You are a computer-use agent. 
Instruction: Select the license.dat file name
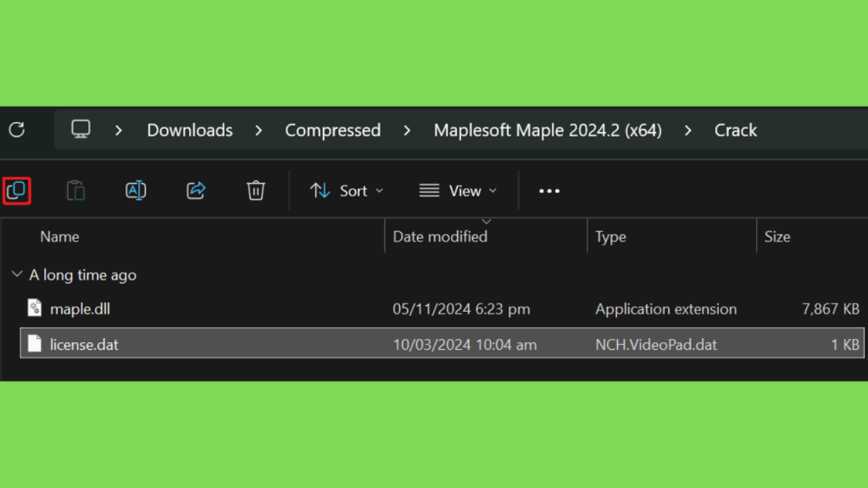84,344
